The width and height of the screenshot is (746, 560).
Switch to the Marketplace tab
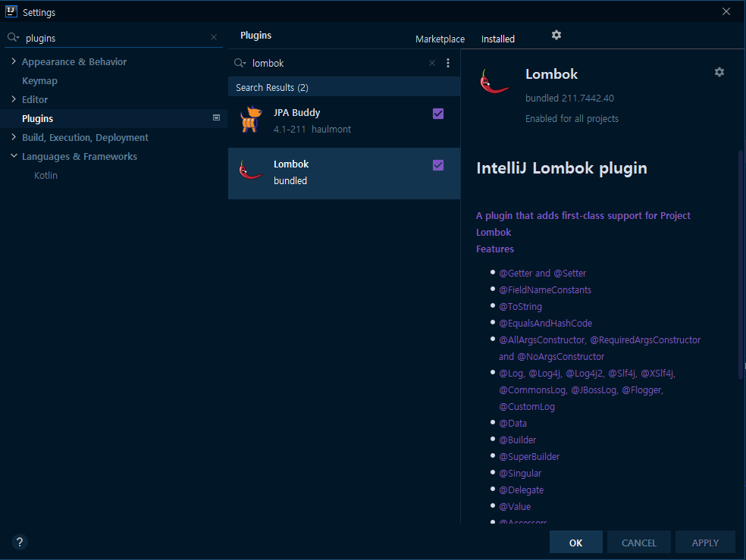point(440,39)
